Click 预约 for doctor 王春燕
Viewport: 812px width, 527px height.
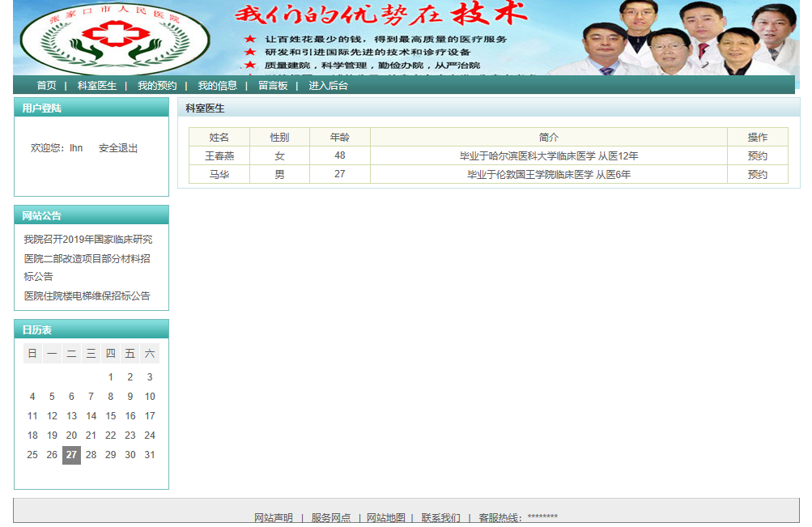(757, 155)
